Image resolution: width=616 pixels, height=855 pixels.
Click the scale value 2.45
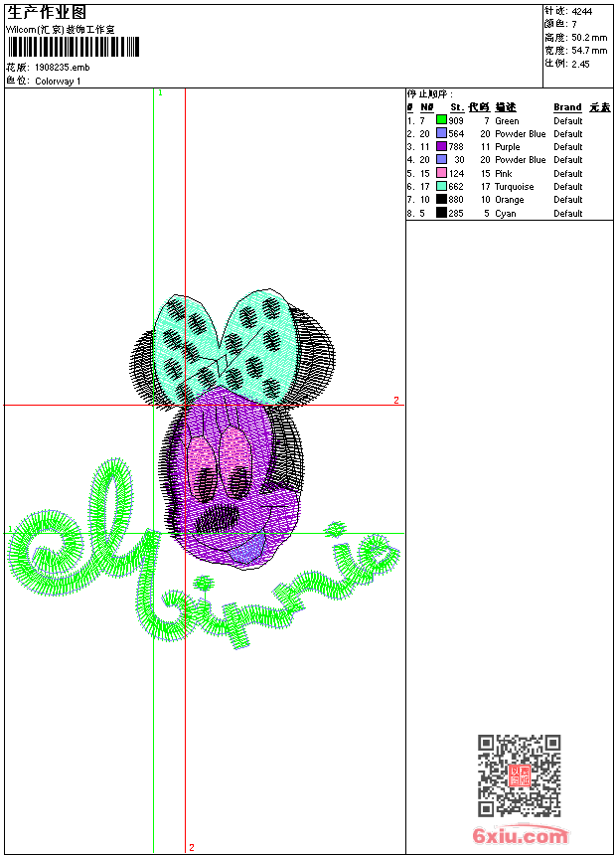point(580,64)
